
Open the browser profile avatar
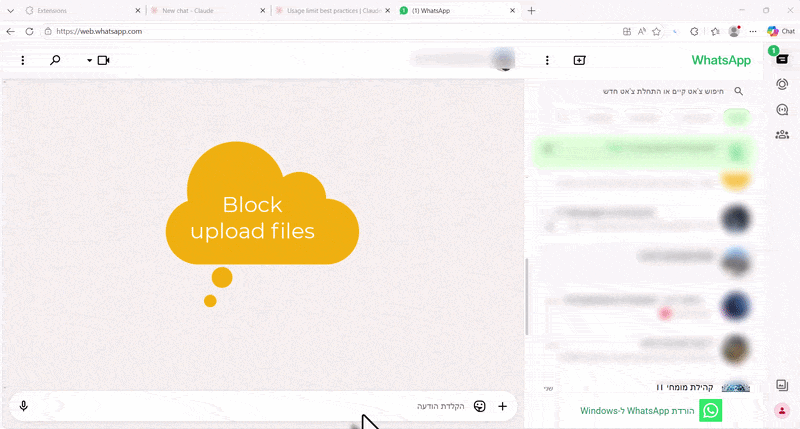(734, 32)
